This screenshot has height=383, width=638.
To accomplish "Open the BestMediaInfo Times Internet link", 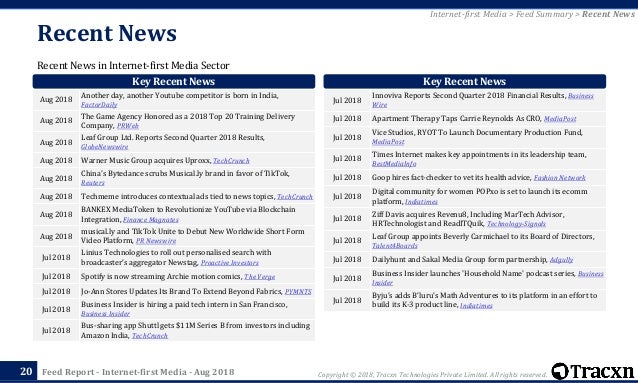I will (394, 164).
